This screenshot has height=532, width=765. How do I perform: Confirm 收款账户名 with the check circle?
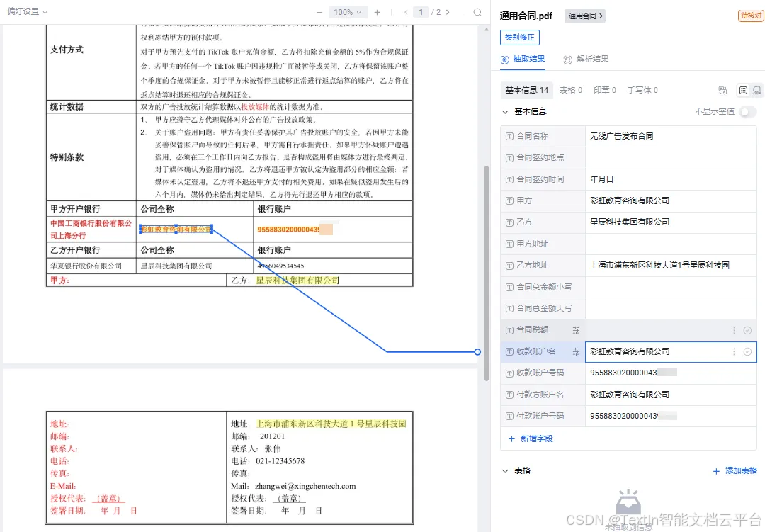(747, 352)
